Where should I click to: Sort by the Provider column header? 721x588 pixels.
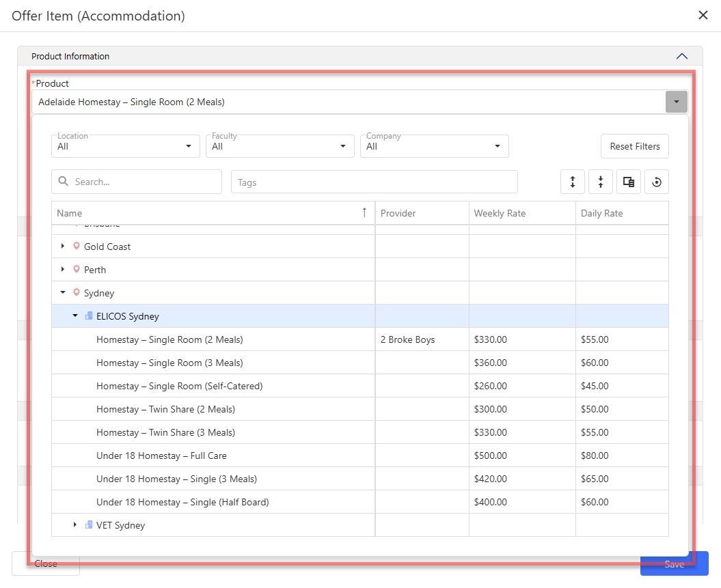422,213
